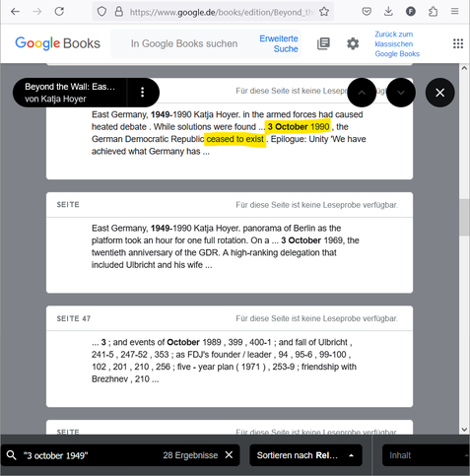This screenshot has height=476, width=470.
Task: Show site security lock information
Action: click(x=119, y=12)
